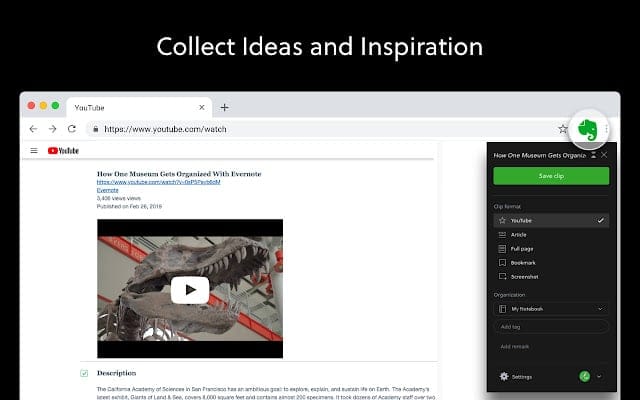
Task: Close the Evernote clipper panel
Action: 604,155
